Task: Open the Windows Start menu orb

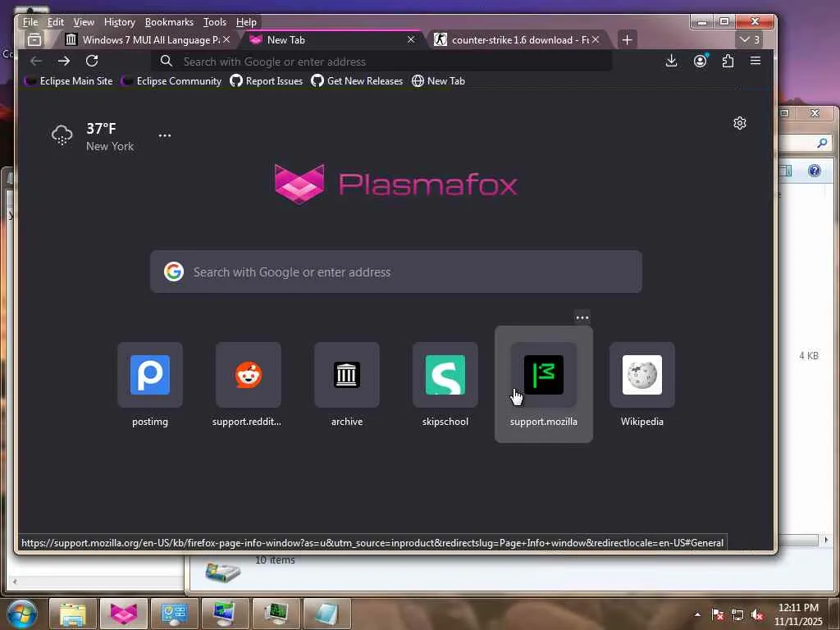Action: pyautogui.click(x=21, y=614)
